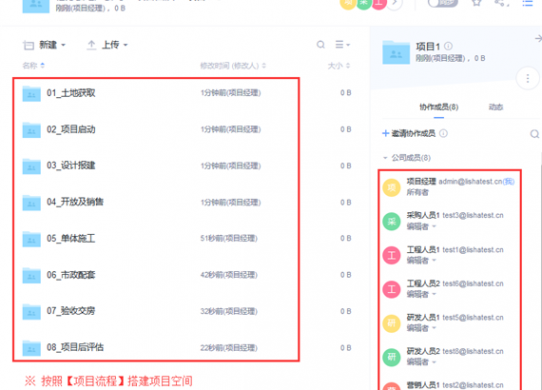This screenshot has width=542, height=390.
Task: Open the 06_市政配套 folder icon
Action: [31, 275]
